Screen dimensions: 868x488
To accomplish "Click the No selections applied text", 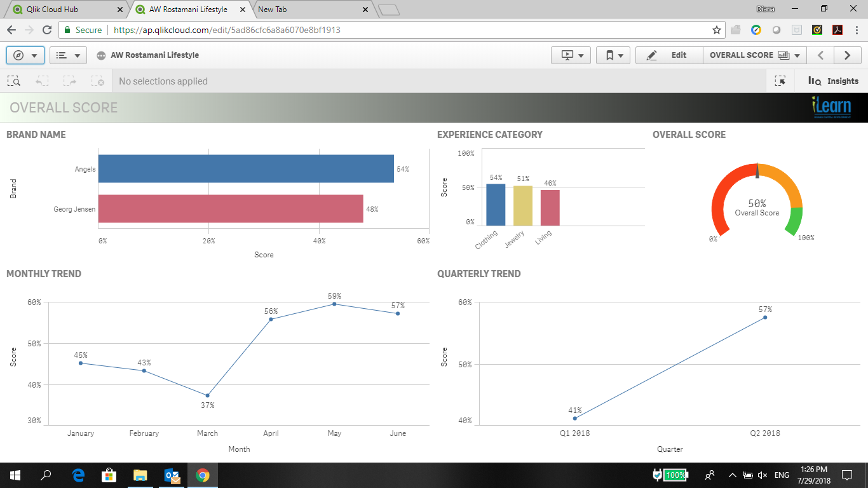I will point(163,81).
